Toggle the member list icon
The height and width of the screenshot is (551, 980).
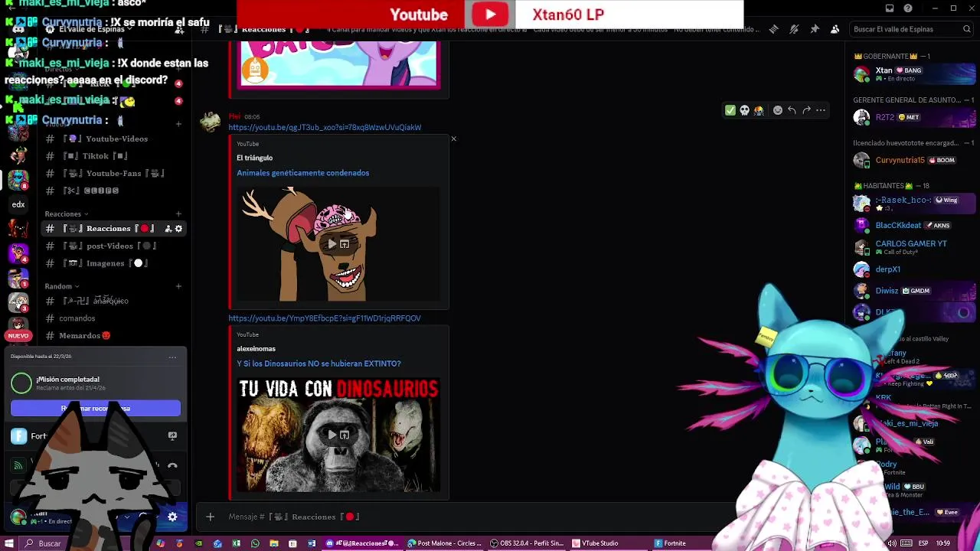(835, 29)
